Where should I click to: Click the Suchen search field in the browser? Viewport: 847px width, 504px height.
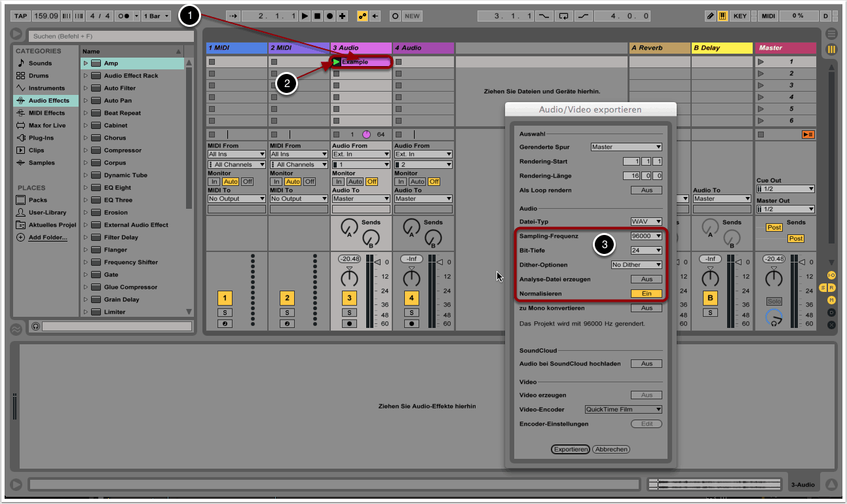110,37
